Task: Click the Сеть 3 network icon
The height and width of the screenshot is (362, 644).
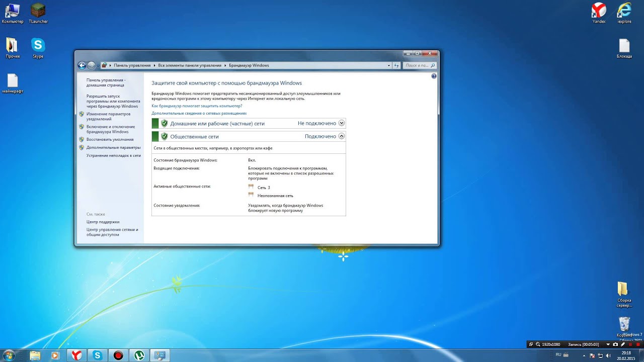Action: click(x=251, y=187)
